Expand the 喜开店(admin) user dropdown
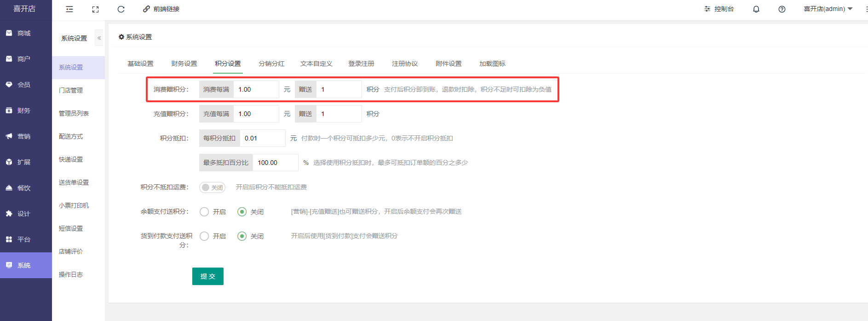 828,9
